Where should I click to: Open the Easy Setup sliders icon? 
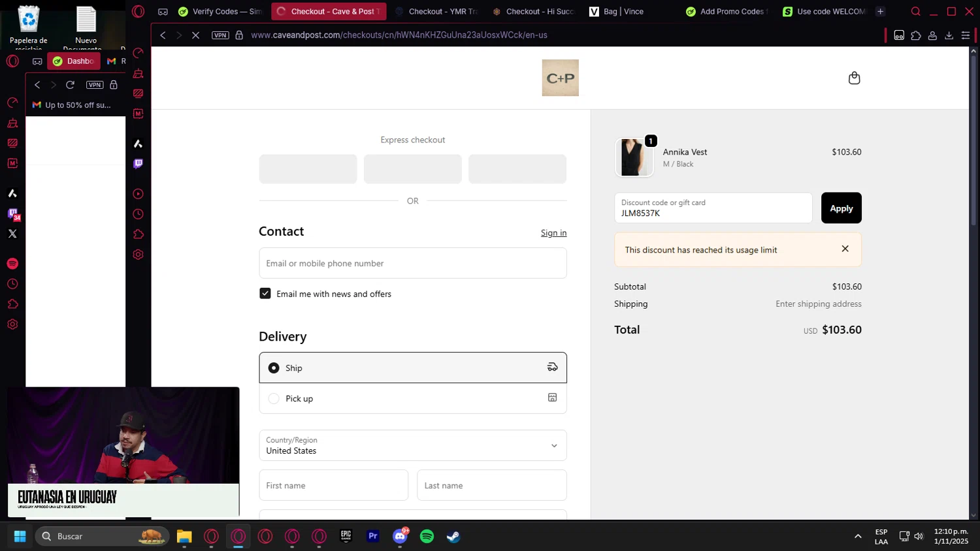click(x=966, y=35)
